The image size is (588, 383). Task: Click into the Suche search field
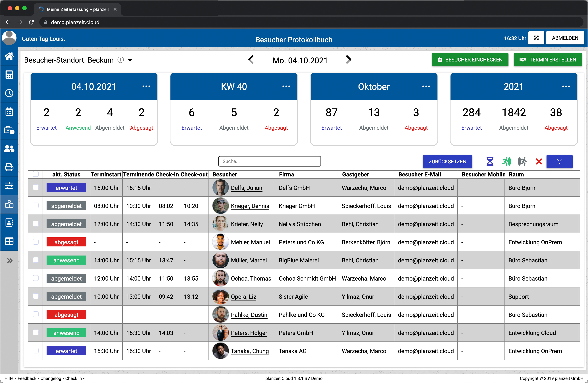coord(269,161)
